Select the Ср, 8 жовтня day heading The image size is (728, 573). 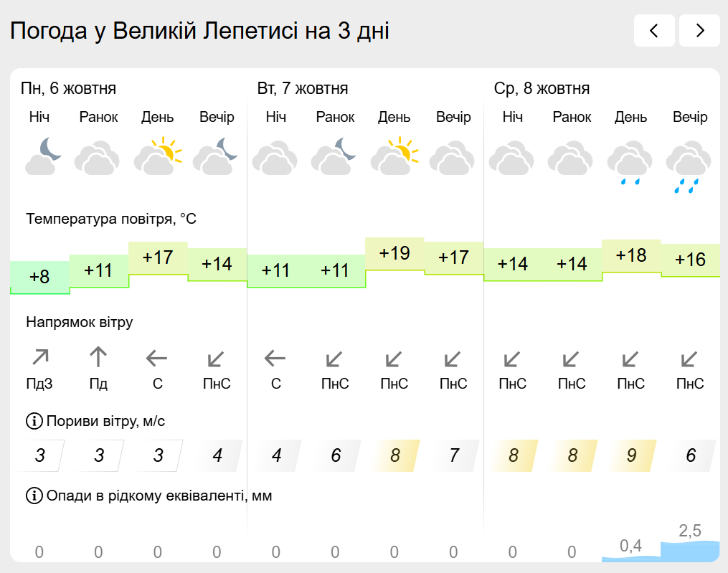click(x=542, y=89)
